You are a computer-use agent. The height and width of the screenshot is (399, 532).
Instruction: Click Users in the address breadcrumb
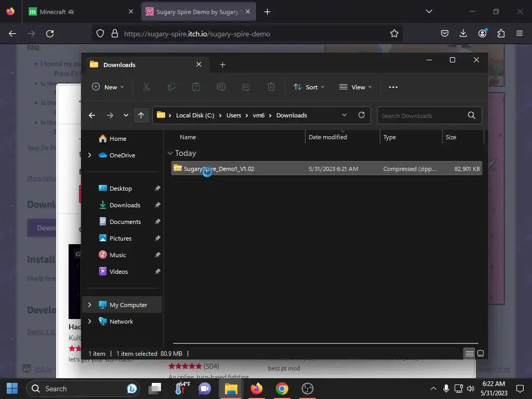(x=234, y=115)
